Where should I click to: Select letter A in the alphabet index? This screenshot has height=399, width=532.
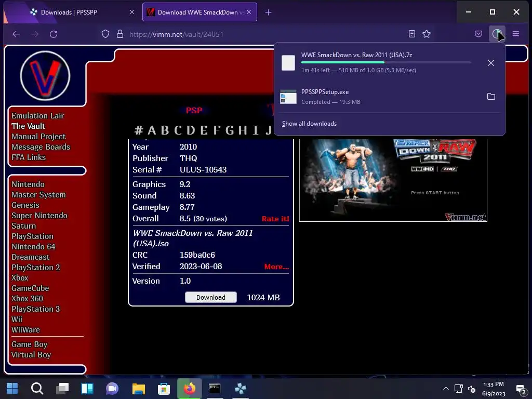click(152, 130)
